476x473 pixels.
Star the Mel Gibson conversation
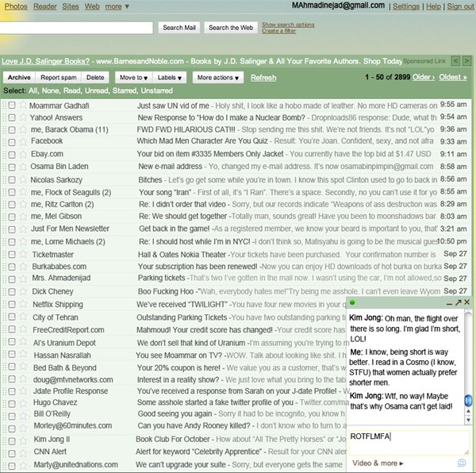(23, 217)
